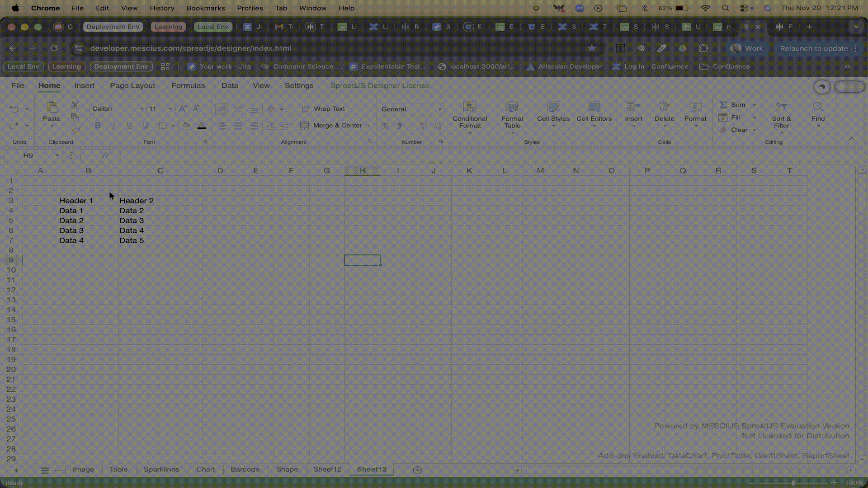Click the Relaunch to update button

[x=813, y=48]
